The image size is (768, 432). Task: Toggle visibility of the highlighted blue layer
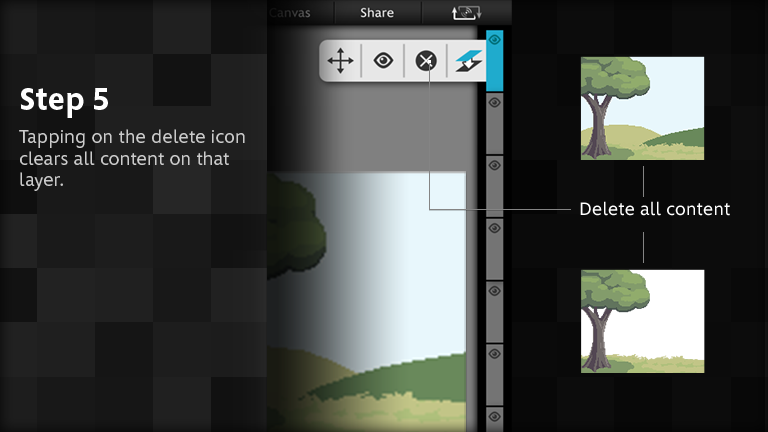(x=495, y=40)
